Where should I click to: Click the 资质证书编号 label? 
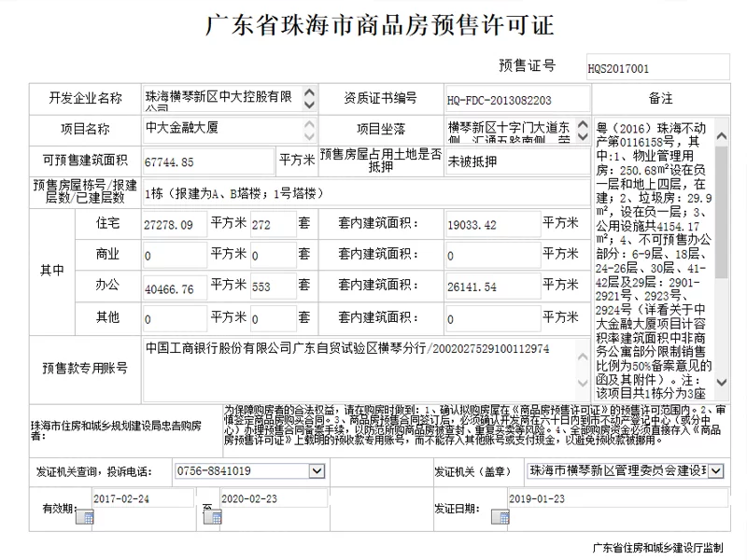pyautogui.click(x=380, y=99)
